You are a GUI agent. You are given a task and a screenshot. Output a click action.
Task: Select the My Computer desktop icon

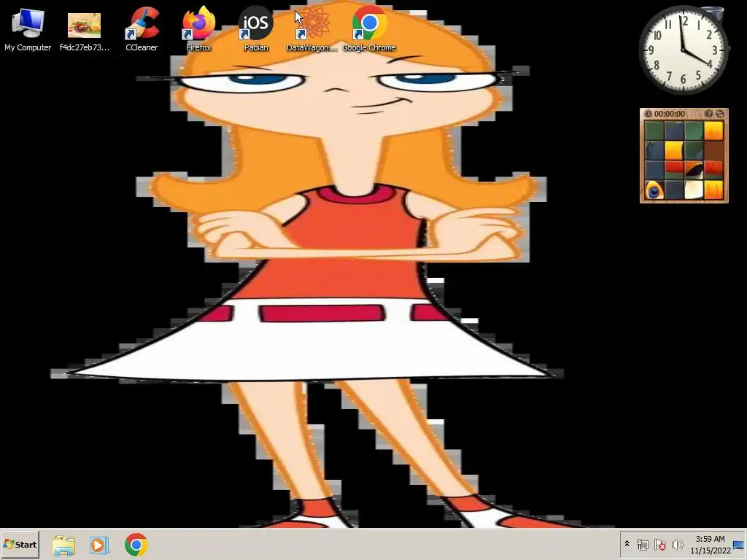pyautogui.click(x=28, y=28)
